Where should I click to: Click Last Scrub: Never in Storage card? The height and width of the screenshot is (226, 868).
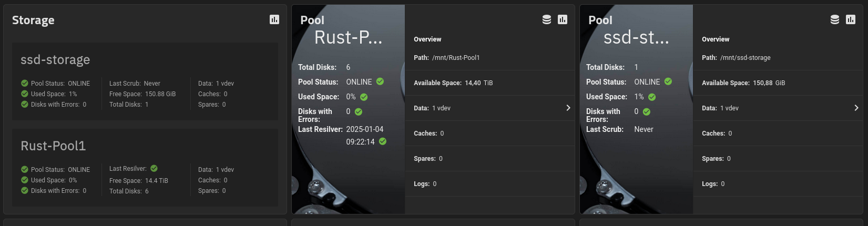[x=135, y=84]
